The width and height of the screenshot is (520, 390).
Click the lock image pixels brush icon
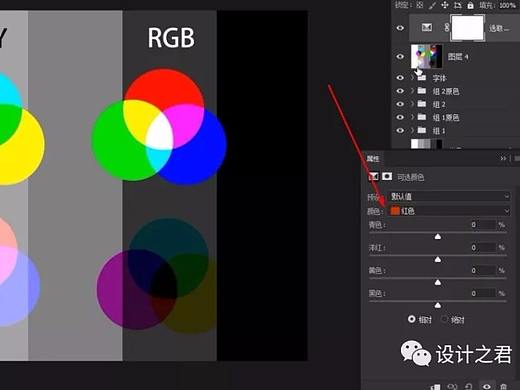(x=432, y=5)
